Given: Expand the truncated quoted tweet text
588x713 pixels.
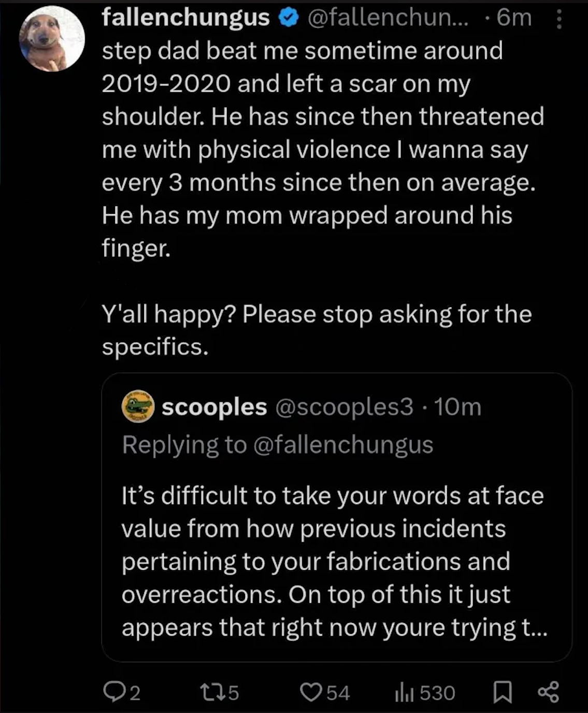Looking at the screenshot, I should tap(334, 561).
